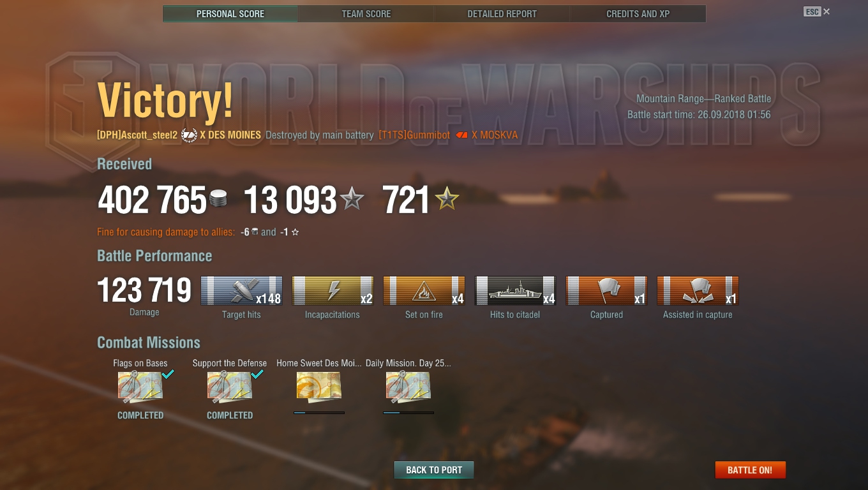Click the grey ship XP star
The height and width of the screenshot is (490, 868).
click(352, 199)
